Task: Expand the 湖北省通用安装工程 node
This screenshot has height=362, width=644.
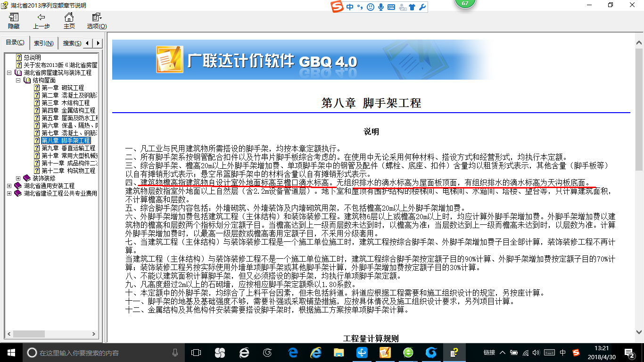Action: pyautogui.click(x=9, y=186)
